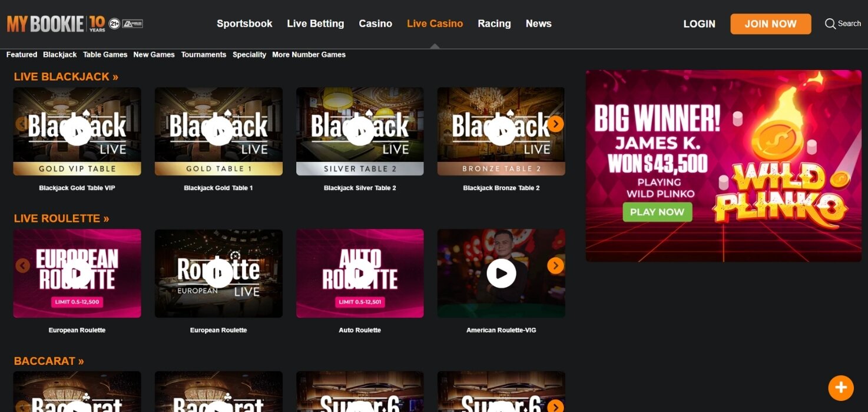The height and width of the screenshot is (412, 868).
Task: Play Blackjack Gold Table VIP
Action: pos(77,131)
